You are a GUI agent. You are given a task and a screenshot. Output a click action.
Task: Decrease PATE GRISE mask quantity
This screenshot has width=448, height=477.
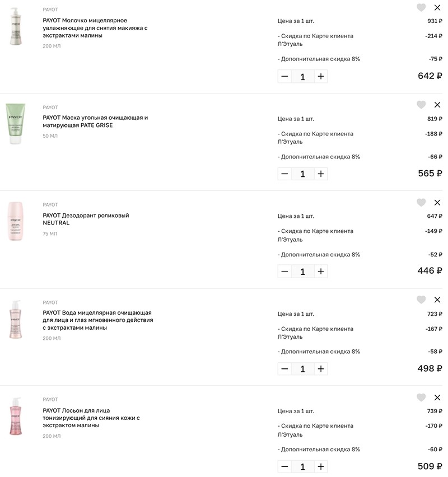click(284, 174)
